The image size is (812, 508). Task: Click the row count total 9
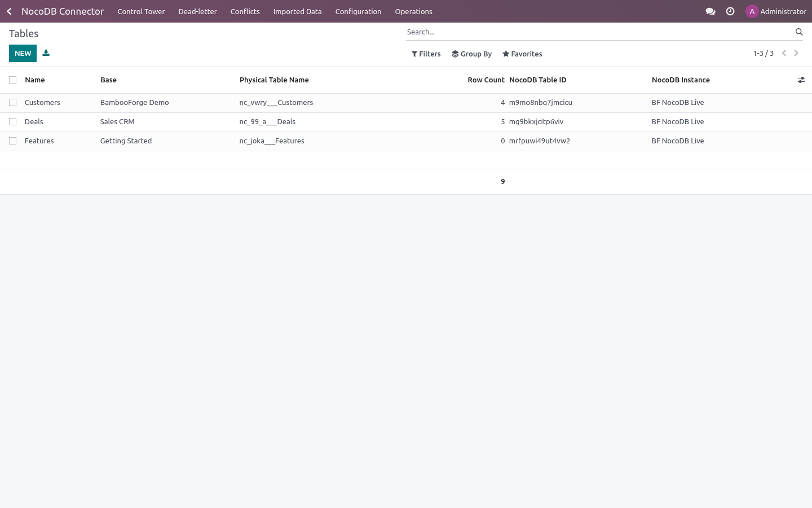coord(502,182)
